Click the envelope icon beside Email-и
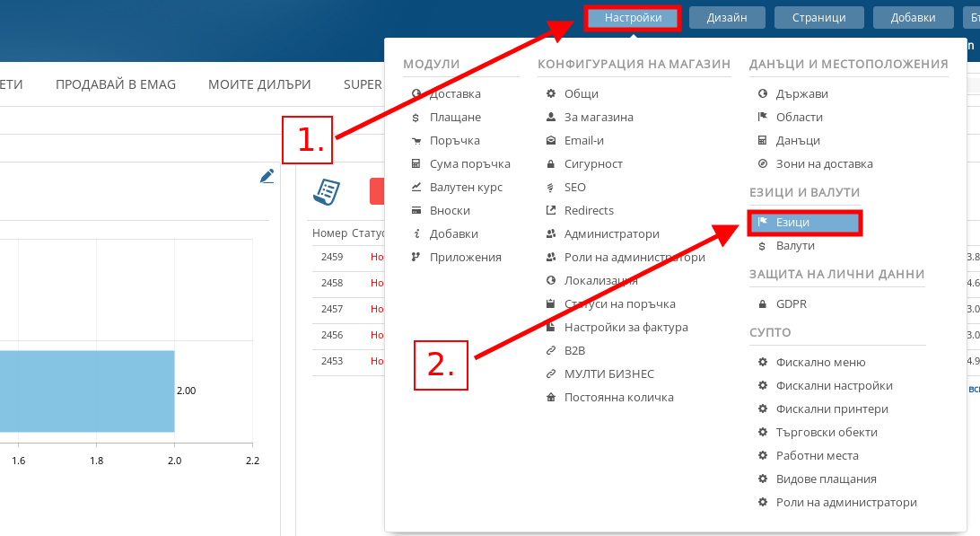 tap(551, 141)
